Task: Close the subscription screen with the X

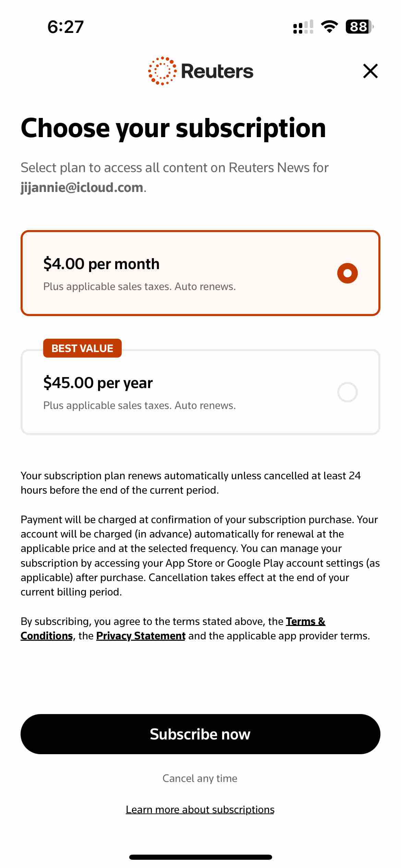Action: (370, 71)
